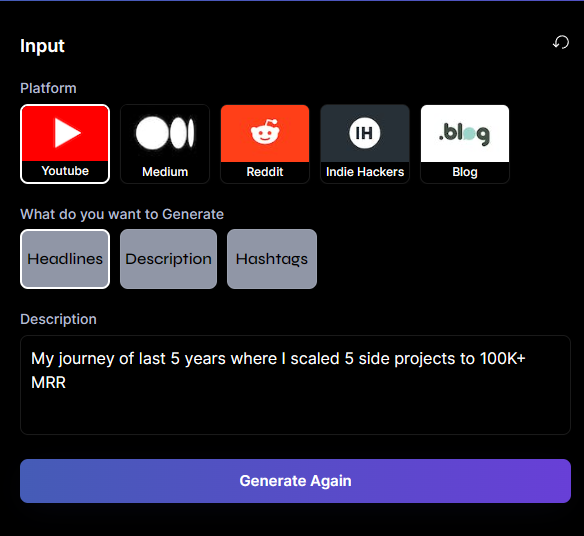Click the Input panel heading
The image size is (584, 536).
[x=42, y=46]
